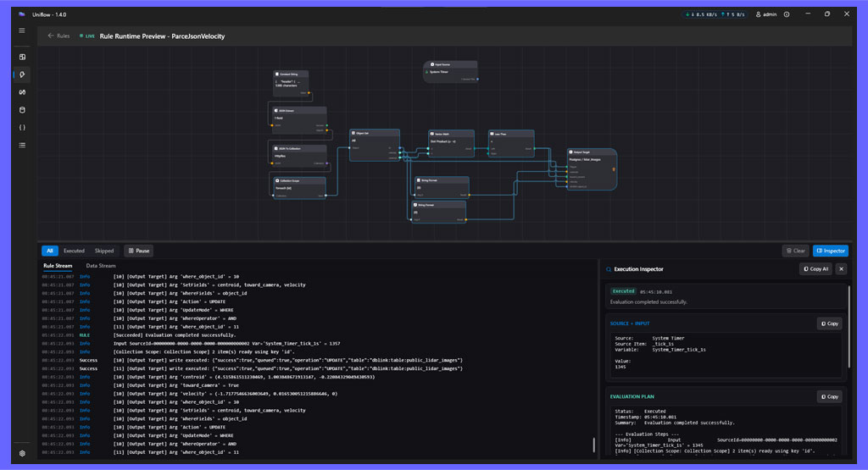The height and width of the screenshot is (470, 868).
Task: Switch to Data Stream tab
Action: (x=101, y=266)
